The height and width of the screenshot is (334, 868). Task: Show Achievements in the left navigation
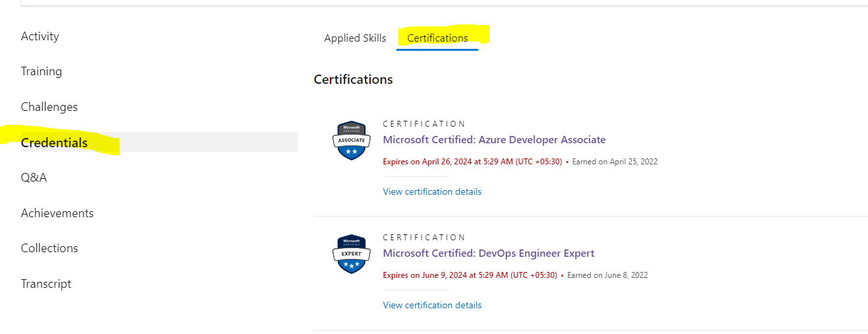pyautogui.click(x=57, y=213)
